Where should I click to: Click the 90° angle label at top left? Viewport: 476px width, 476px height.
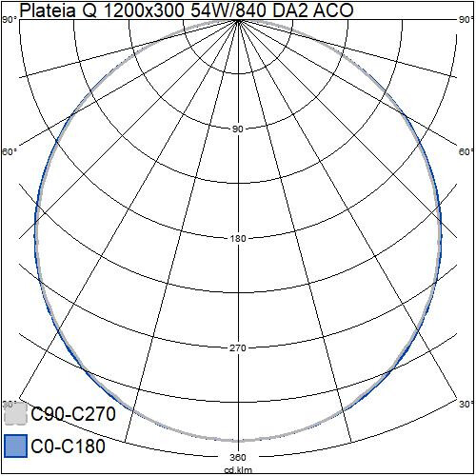pos(10,20)
